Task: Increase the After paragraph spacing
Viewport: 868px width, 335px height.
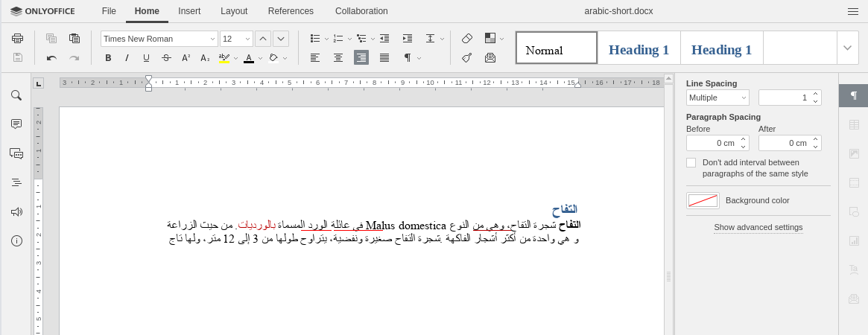Action: coord(815,140)
